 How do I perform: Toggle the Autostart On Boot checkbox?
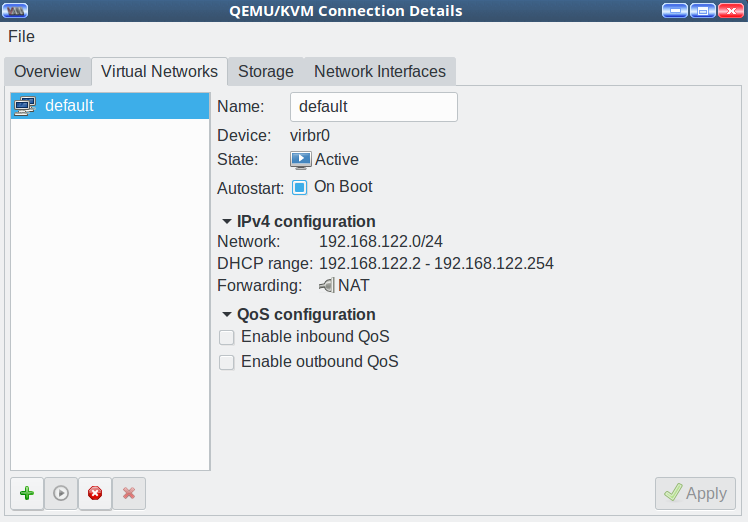tap(300, 188)
